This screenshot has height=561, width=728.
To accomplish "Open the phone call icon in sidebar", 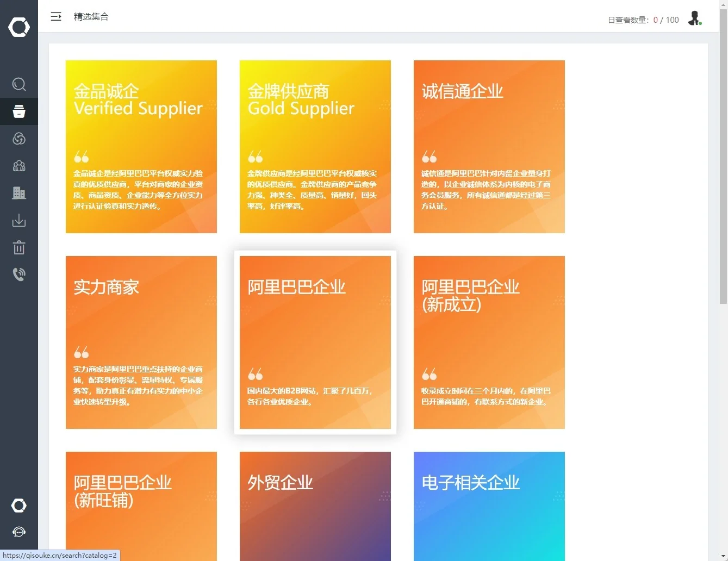I will (19, 274).
